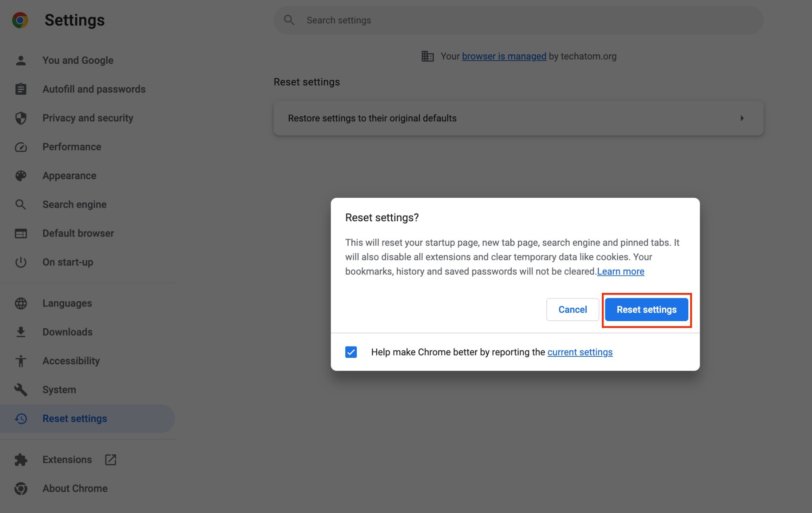Image resolution: width=812 pixels, height=513 pixels.
Task: Click the Settings page title
Action: coord(75,20)
